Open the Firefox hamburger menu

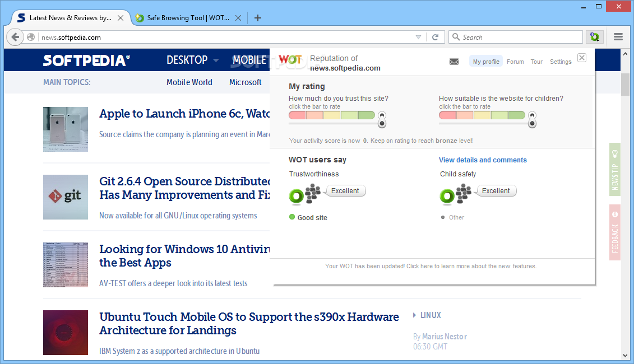coord(618,37)
